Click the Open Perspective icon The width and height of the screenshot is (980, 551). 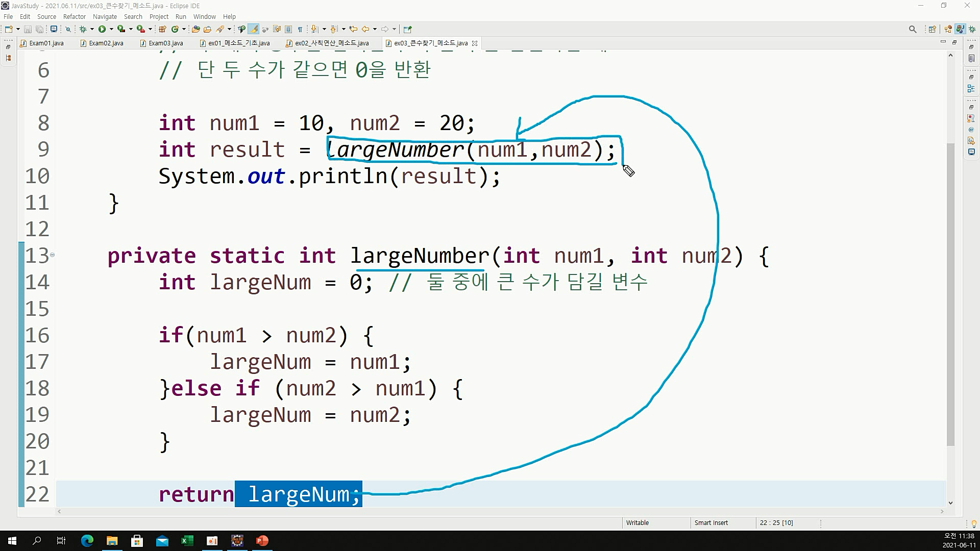(x=932, y=29)
